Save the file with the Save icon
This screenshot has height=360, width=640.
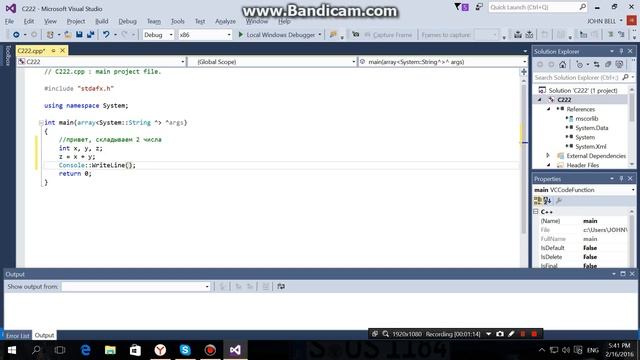click(x=79, y=35)
